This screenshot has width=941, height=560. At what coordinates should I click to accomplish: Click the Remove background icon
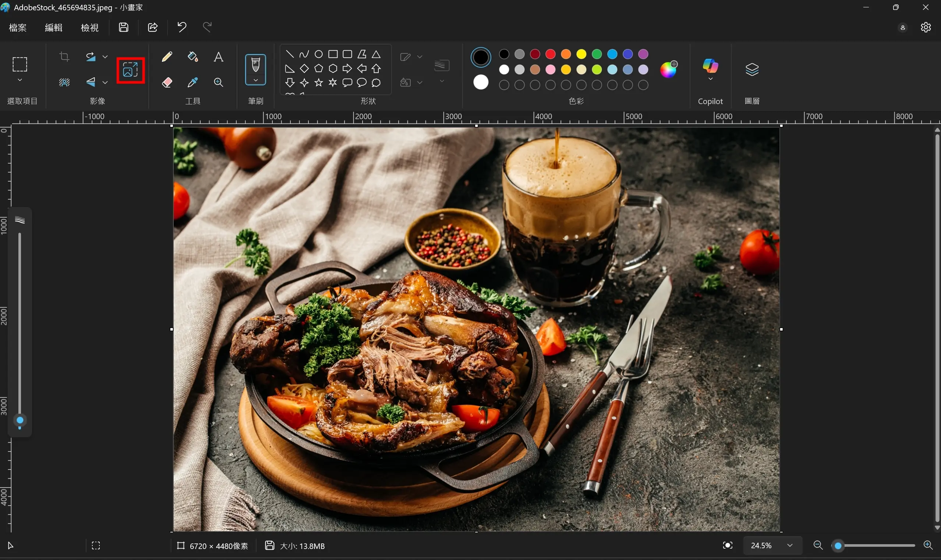[x=64, y=82]
